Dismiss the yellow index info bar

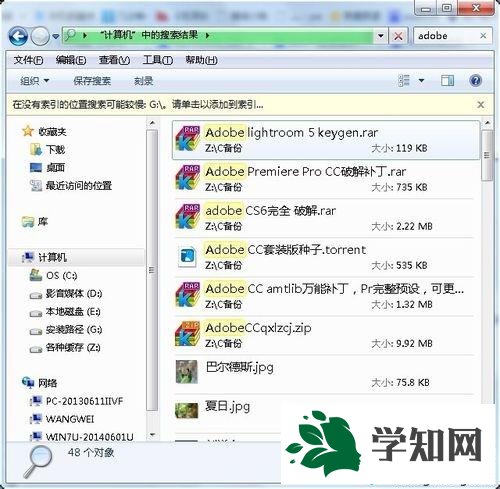pyautogui.click(x=480, y=105)
